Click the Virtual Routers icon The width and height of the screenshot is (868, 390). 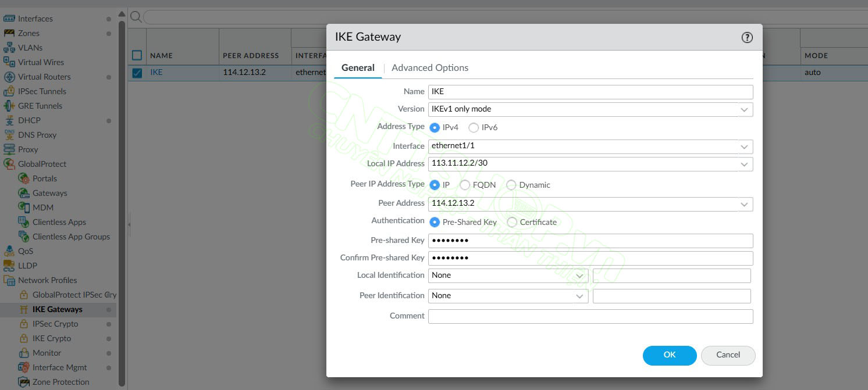point(9,77)
